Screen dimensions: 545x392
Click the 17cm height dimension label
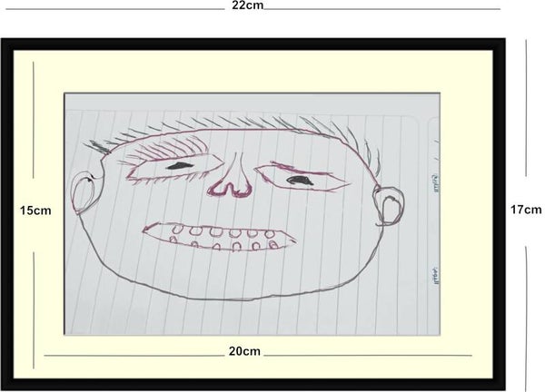[x=526, y=210]
